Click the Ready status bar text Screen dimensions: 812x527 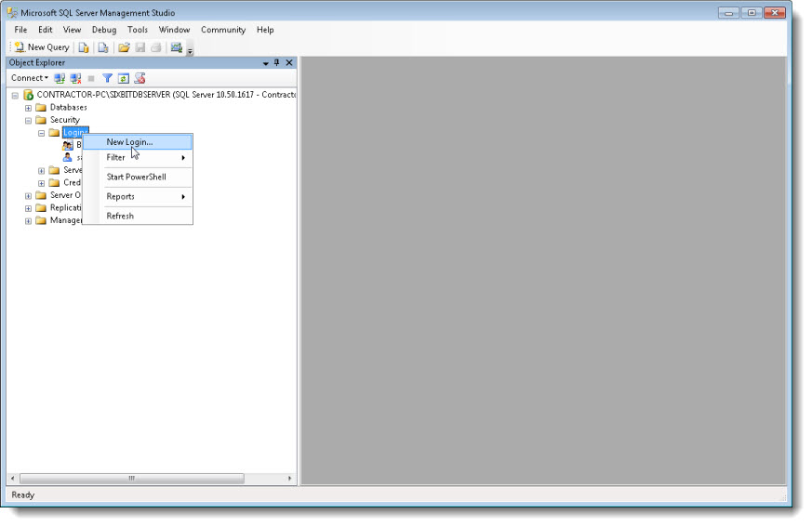pyautogui.click(x=22, y=495)
